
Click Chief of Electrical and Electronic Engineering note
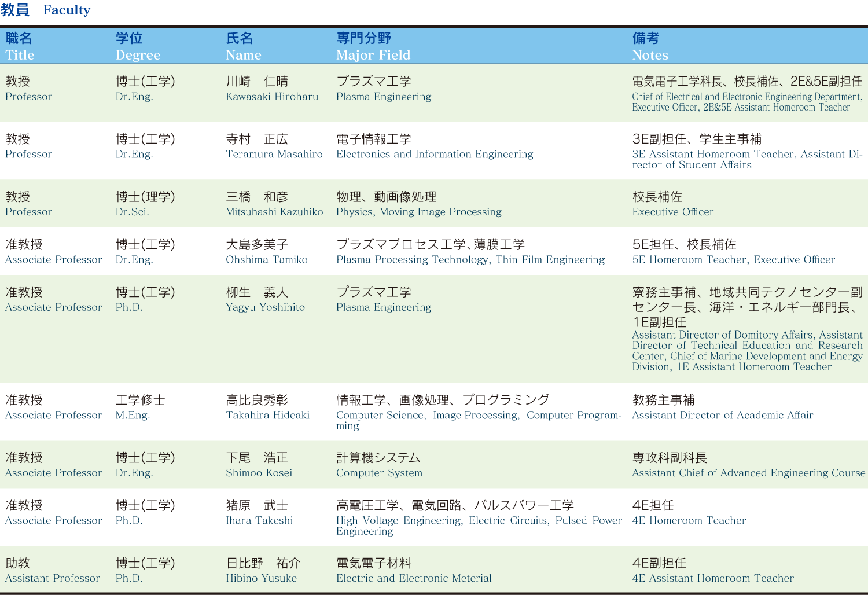(x=747, y=102)
